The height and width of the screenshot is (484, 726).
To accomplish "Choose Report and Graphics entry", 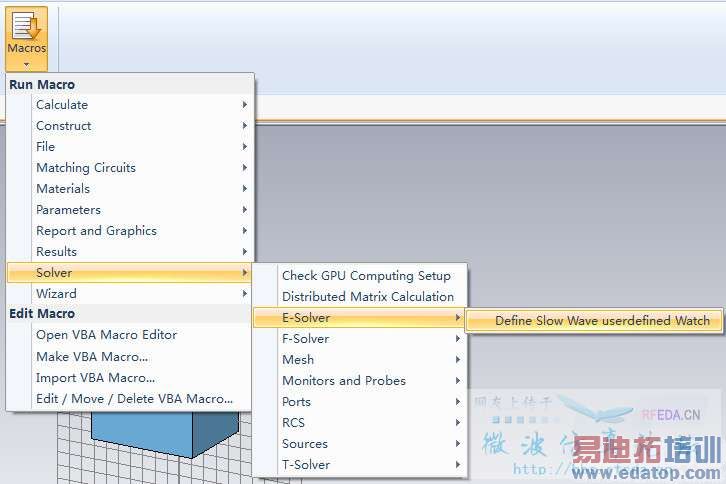I will (96, 231).
